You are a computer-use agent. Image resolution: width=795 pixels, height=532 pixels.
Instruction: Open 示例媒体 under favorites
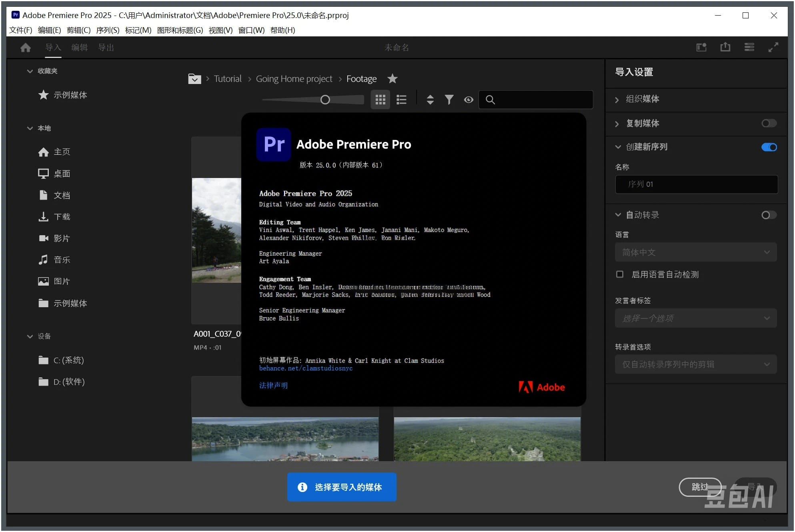pos(63,95)
